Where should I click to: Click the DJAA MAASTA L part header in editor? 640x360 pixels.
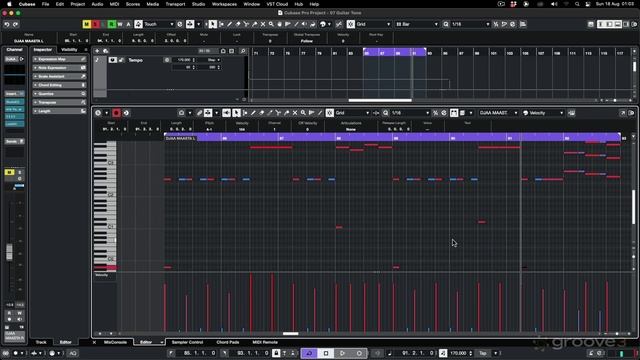point(180,138)
